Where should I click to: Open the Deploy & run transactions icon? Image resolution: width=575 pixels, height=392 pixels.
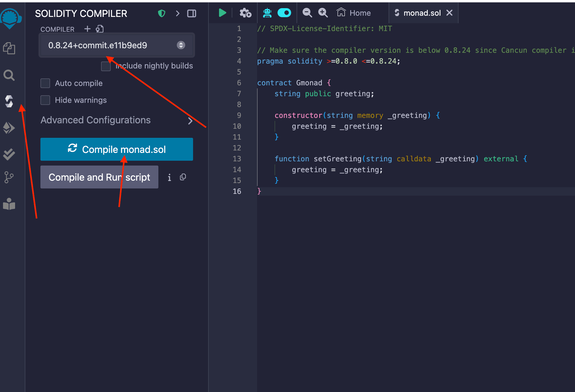pyautogui.click(x=9, y=128)
